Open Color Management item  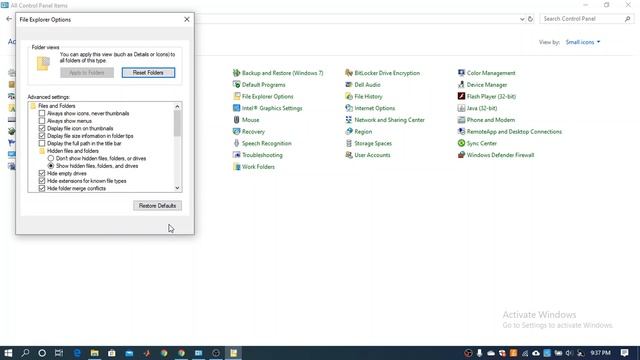pyautogui.click(x=487, y=73)
